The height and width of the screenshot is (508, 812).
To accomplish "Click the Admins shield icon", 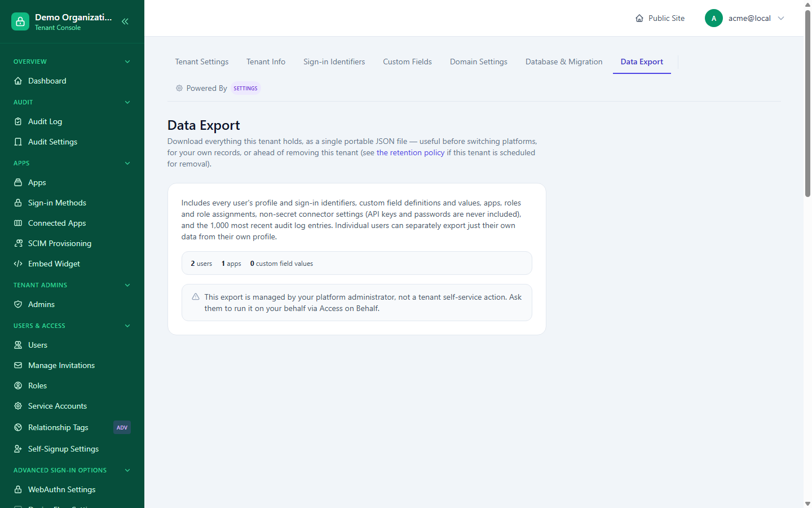I will click(x=18, y=304).
